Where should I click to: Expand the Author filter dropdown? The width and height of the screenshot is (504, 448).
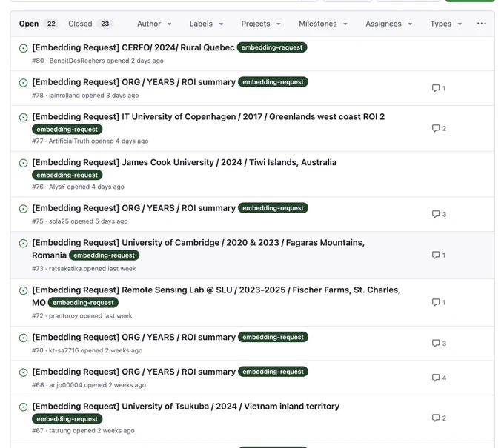click(154, 24)
